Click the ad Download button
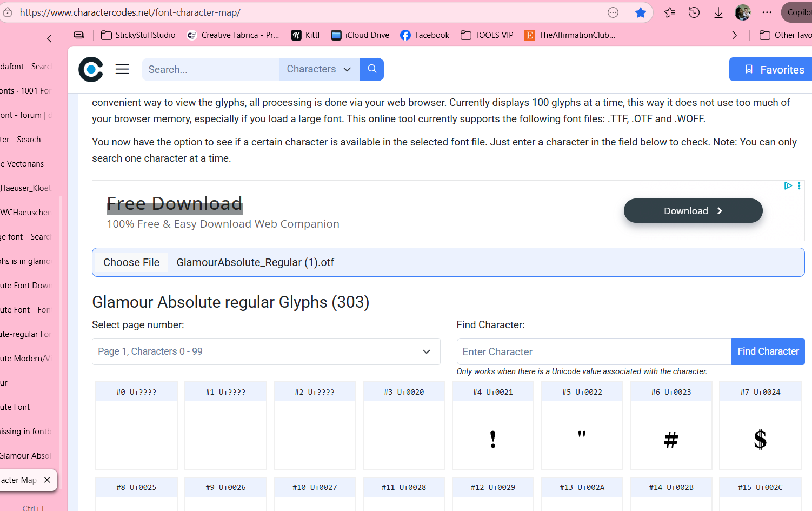This screenshot has height=511, width=812. tap(693, 211)
